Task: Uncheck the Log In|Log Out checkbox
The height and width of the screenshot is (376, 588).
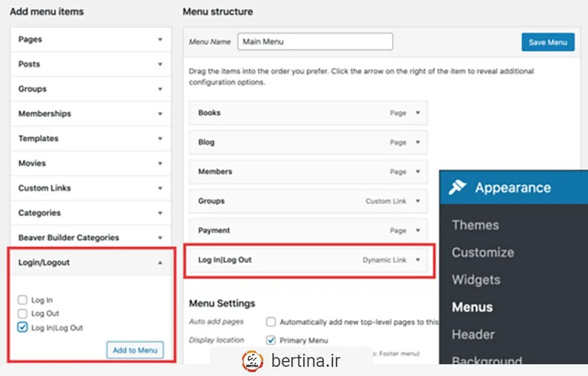Action: tap(23, 328)
